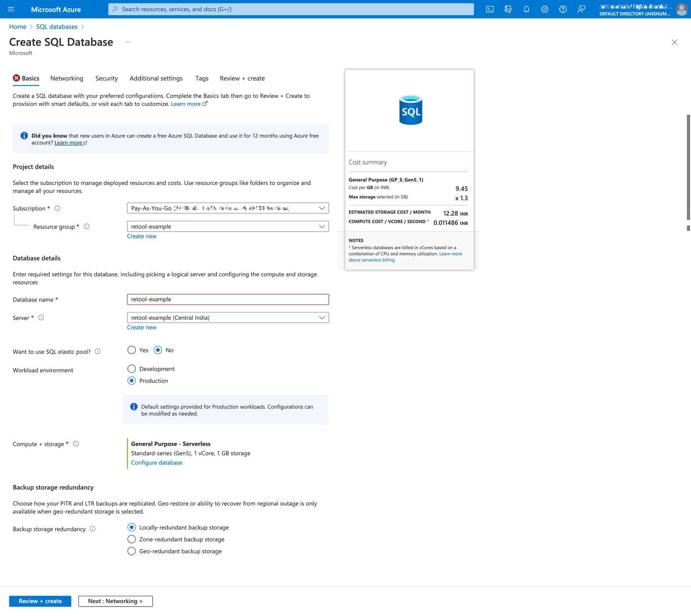Viewport: 691px width, 616px height.
Task: Launch Cloud Shell from the top bar
Action: [490, 9]
